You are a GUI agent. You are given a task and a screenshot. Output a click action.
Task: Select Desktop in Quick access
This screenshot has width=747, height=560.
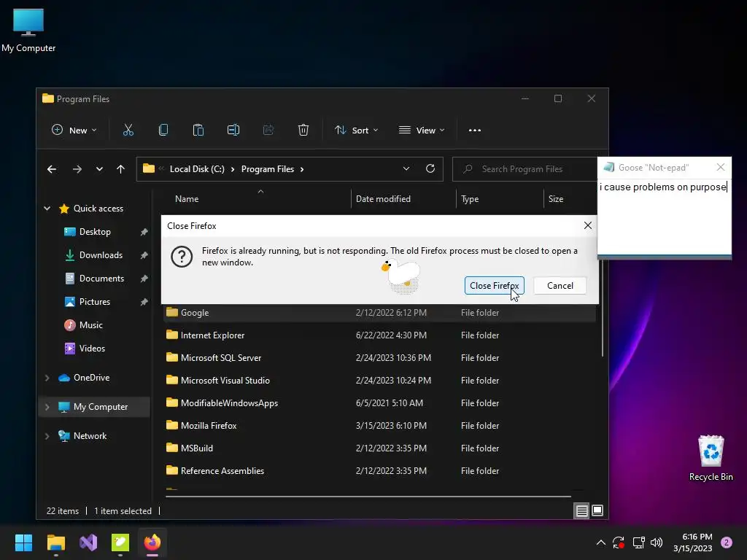(x=95, y=232)
